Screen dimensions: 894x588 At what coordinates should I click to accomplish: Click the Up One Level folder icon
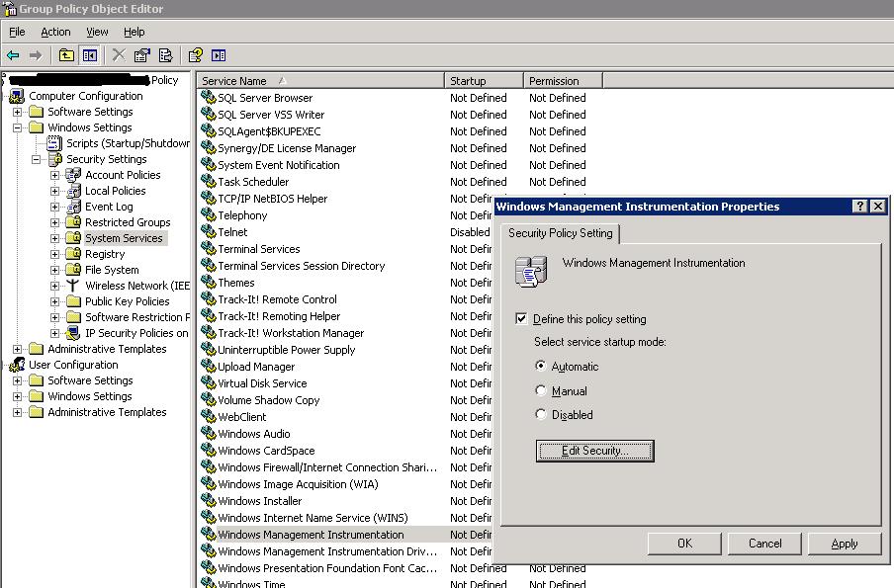click(65, 55)
